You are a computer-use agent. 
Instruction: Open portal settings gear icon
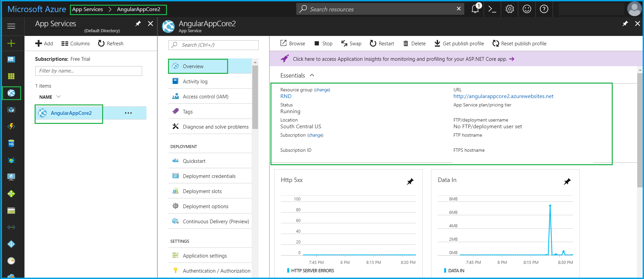pyautogui.click(x=510, y=9)
